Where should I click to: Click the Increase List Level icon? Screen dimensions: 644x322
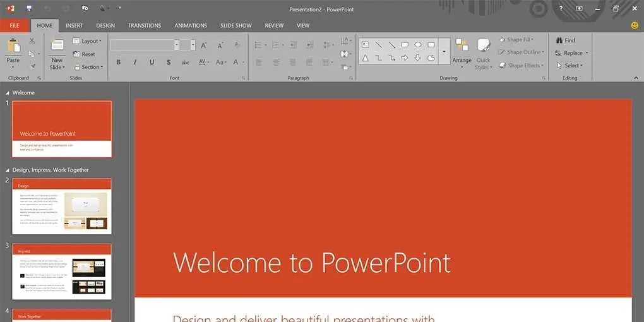[309, 45]
